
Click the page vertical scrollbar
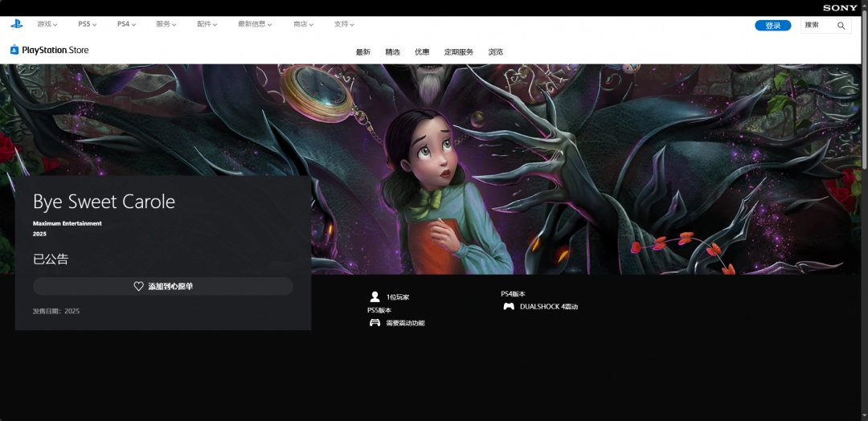point(864,96)
